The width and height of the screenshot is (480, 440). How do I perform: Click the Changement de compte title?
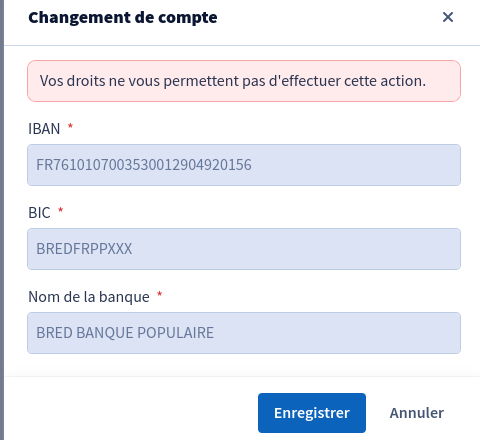(x=123, y=18)
